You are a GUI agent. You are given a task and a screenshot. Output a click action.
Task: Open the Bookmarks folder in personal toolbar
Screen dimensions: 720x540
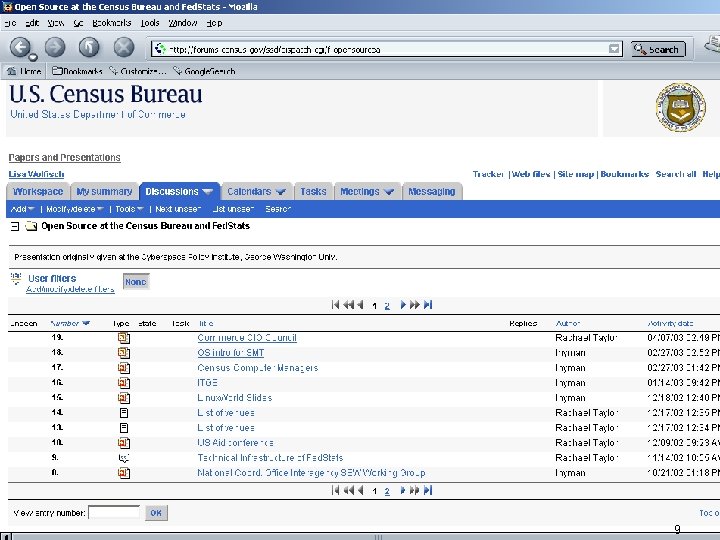[x=77, y=71]
